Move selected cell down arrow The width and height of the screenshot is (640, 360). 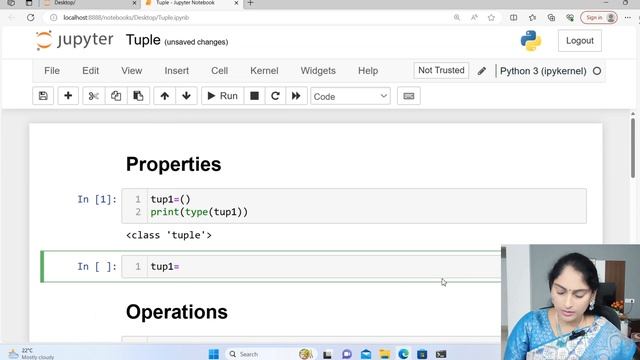(x=186, y=96)
